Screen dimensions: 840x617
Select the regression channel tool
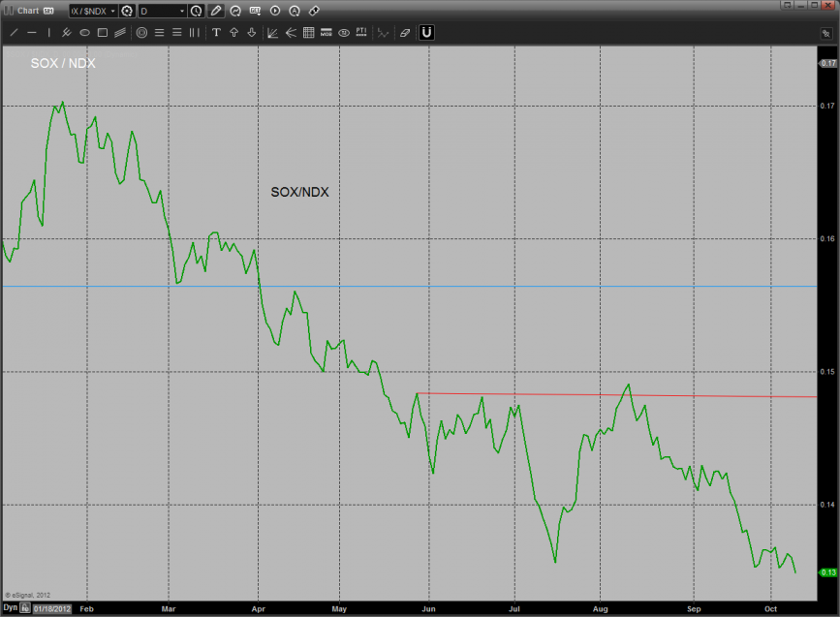tap(120, 33)
